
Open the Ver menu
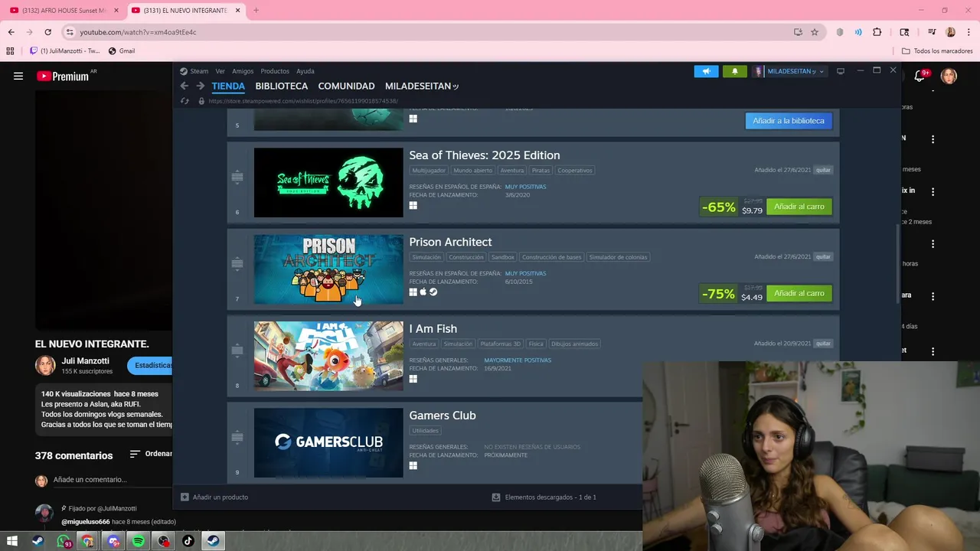point(220,71)
